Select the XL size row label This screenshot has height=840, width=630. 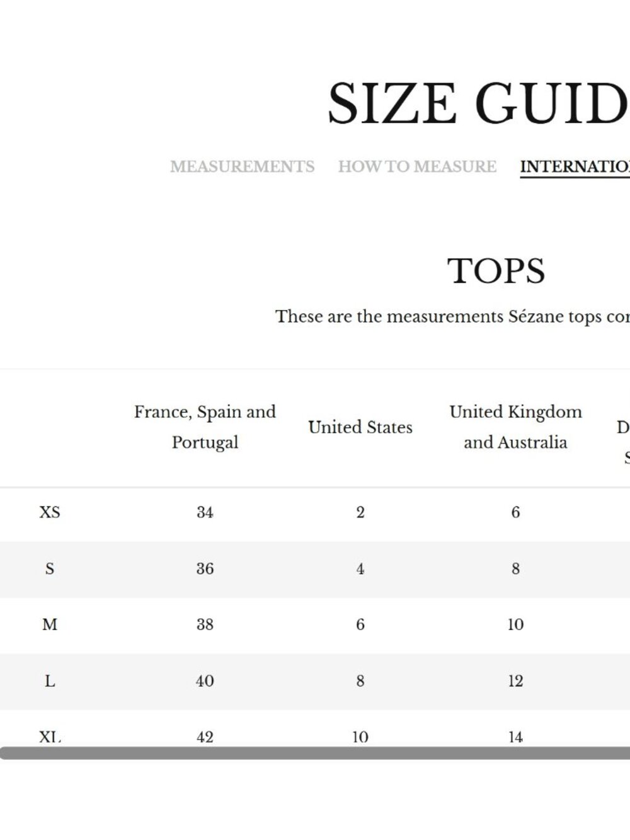pos(50,737)
